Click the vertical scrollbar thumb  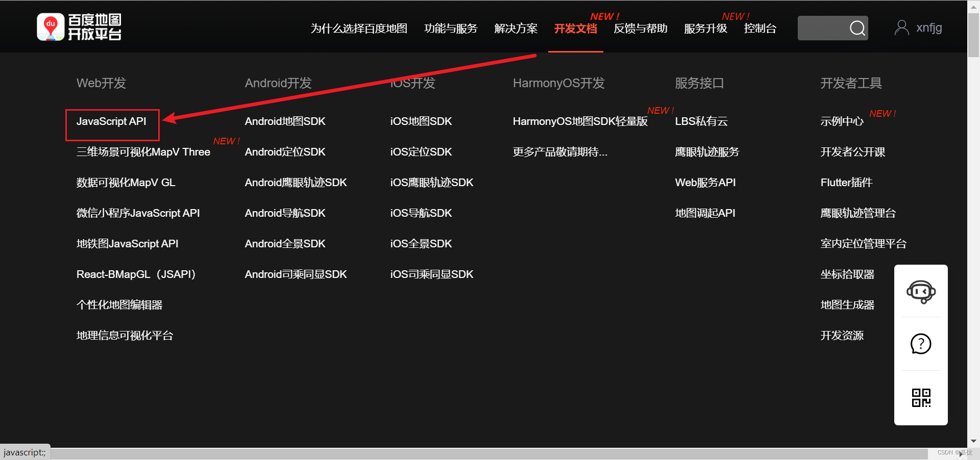[x=974, y=35]
